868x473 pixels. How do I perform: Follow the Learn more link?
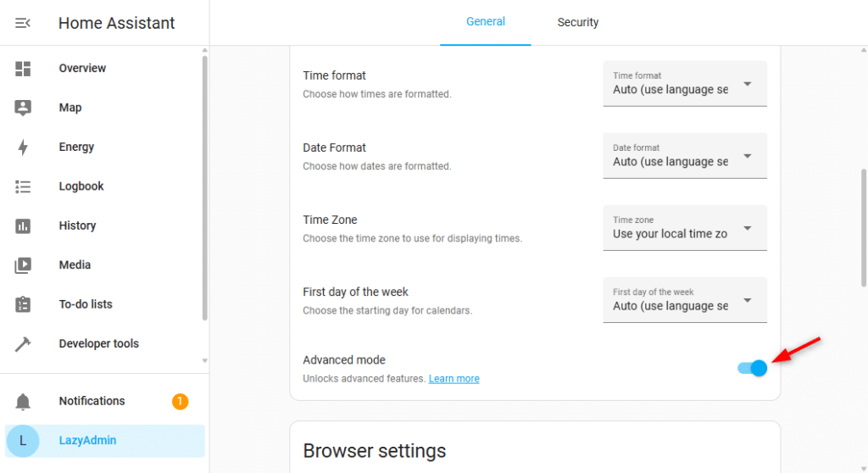point(453,379)
